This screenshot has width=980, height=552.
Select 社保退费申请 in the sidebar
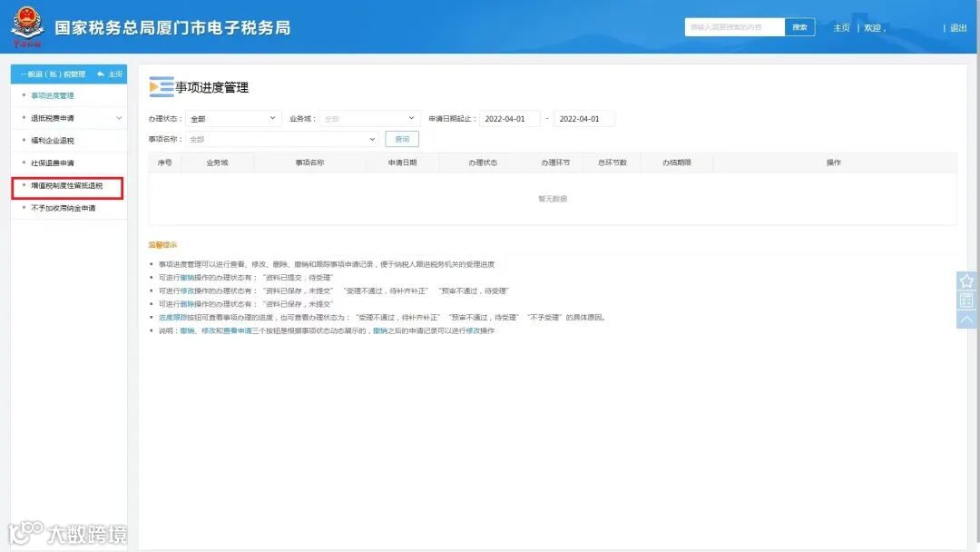[53, 163]
